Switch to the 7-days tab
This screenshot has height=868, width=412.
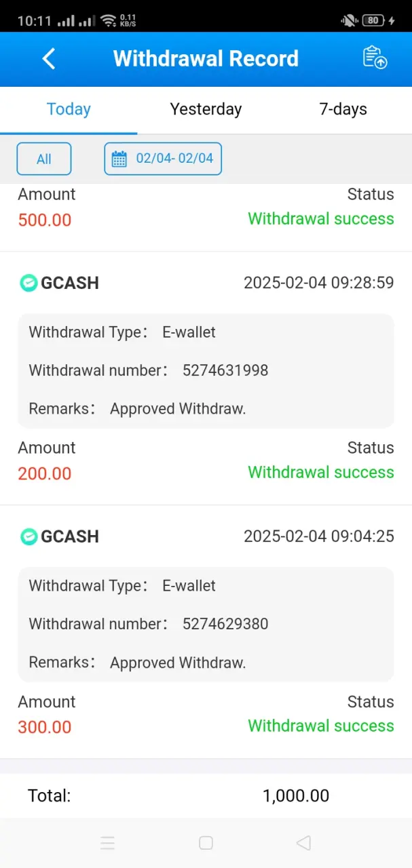[x=343, y=109]
